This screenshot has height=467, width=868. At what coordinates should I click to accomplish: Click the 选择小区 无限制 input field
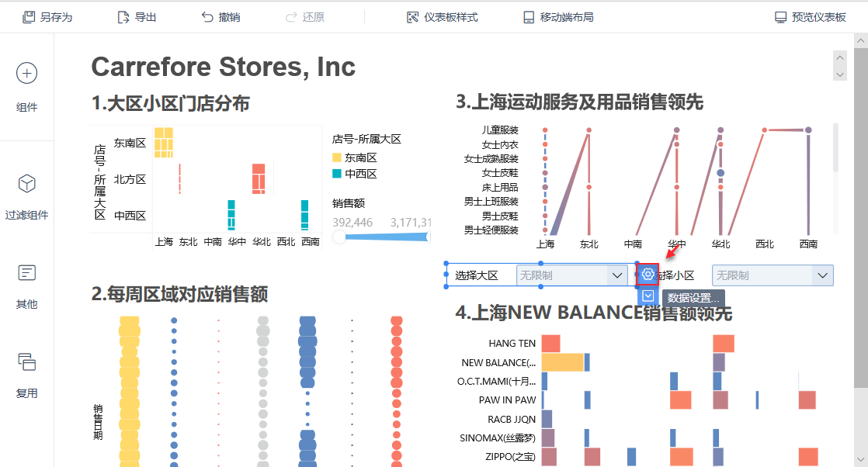click(773, 275)
